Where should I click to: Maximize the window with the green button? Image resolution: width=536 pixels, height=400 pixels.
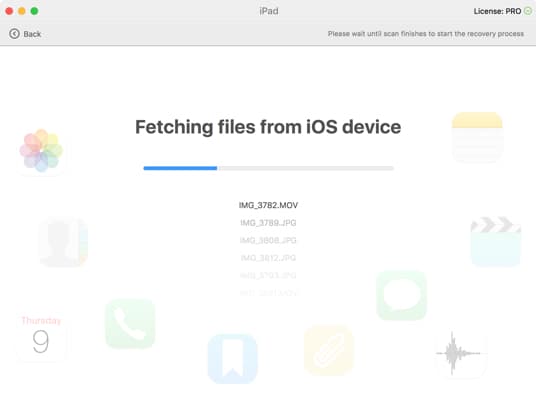35,11
